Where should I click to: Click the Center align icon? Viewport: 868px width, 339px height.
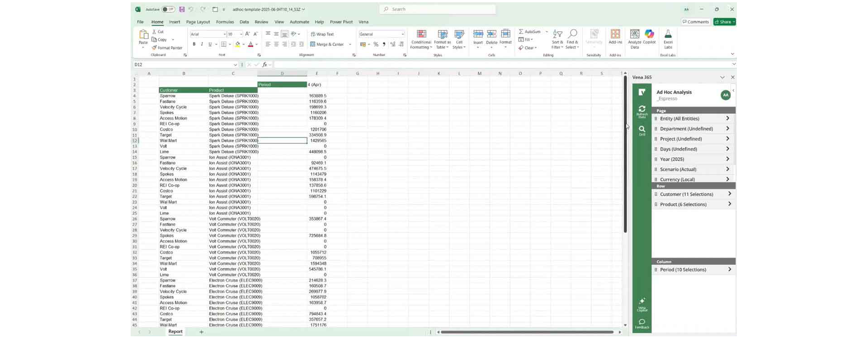click(276, 44)
